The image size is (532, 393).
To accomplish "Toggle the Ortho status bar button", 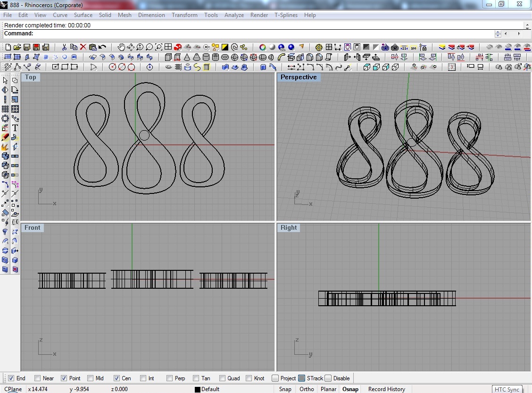I will (307, 389).
